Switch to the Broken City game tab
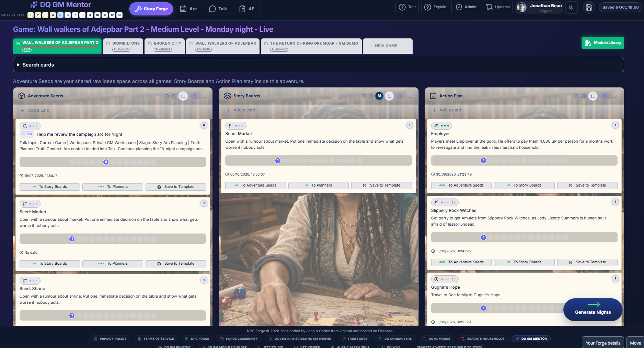The image size is (644, 348). [164, 46]
